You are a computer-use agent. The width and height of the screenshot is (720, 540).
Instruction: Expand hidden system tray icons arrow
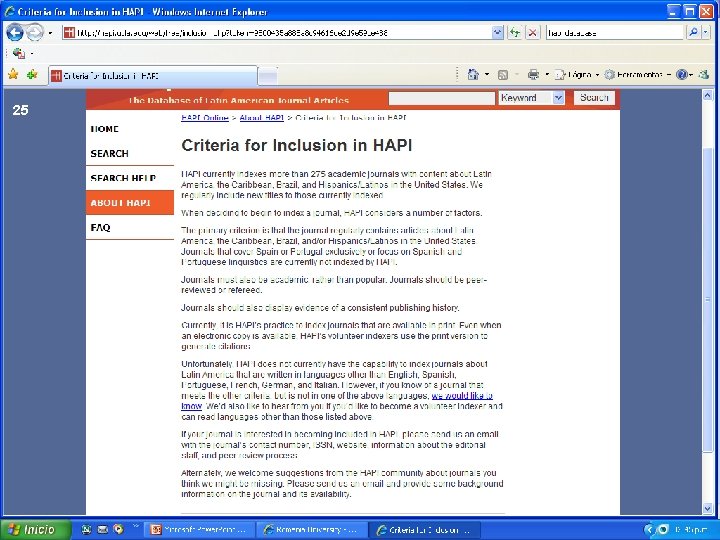point(649,530)
